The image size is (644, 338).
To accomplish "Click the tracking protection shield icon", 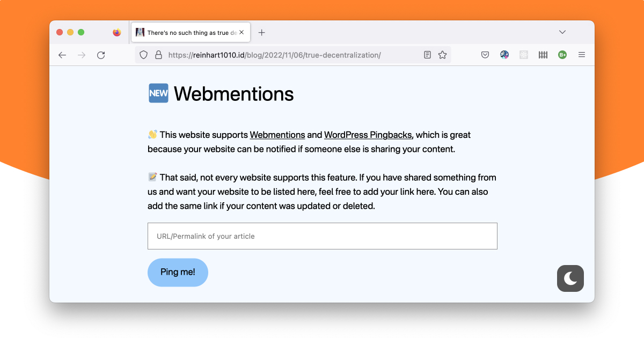I will click(x=143, y=55).
